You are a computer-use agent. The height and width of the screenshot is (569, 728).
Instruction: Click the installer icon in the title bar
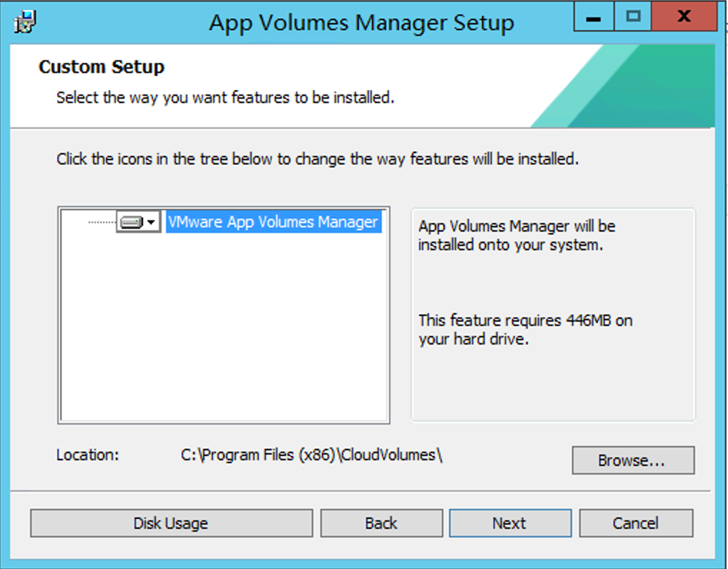24,21
